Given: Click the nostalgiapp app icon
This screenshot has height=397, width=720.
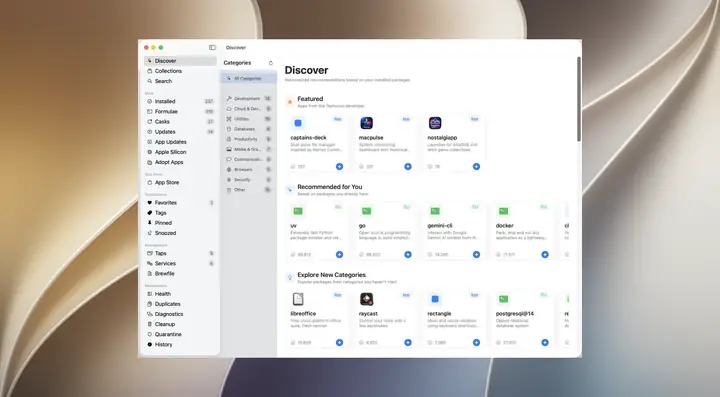Looking at the screenshot, I should (435, 123).
